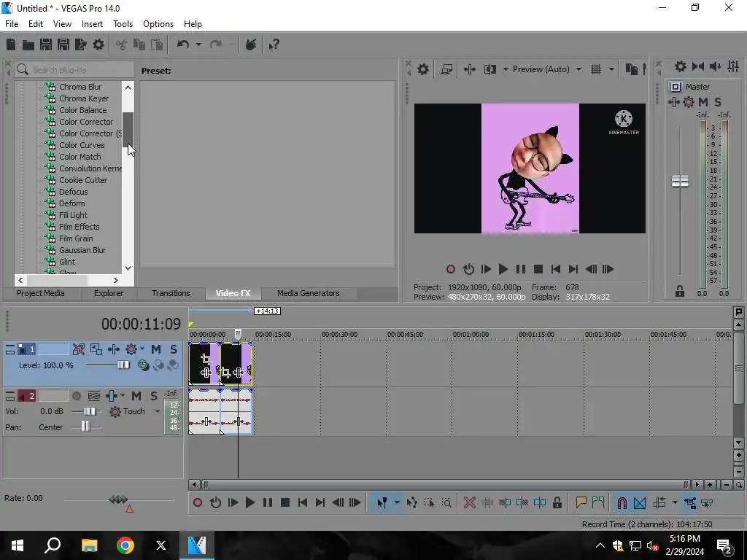
Task: Choose Color Curves in plug-in list
Action: click(82, 145)
